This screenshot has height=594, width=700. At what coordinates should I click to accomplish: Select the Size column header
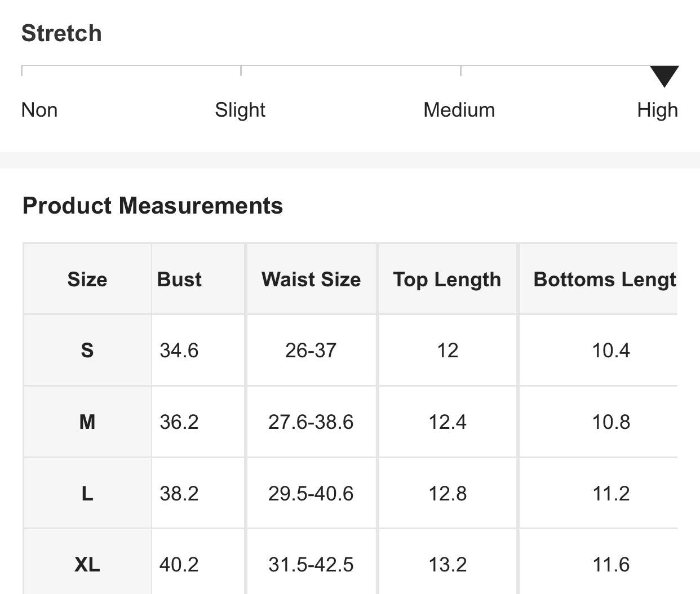point(87,280)
